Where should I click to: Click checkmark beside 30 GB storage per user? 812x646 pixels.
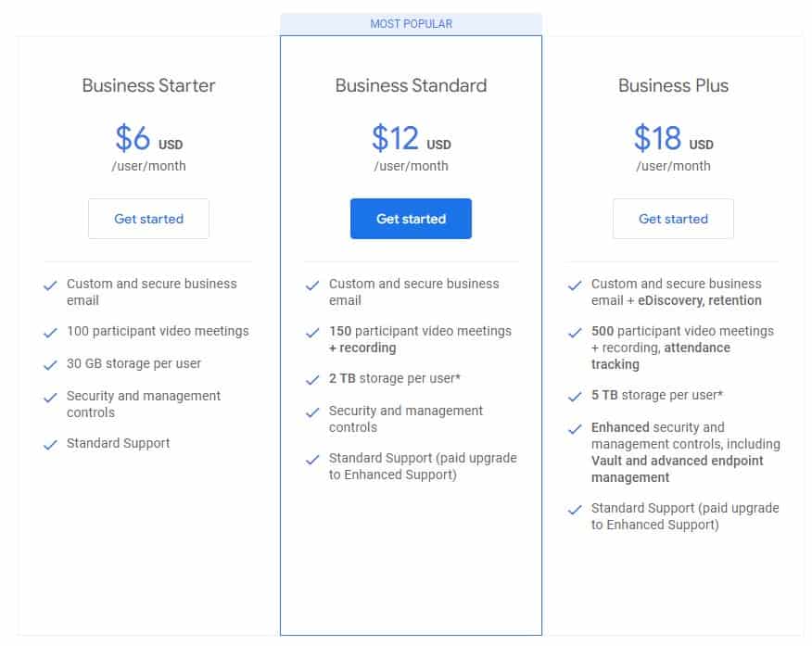pyautogui.click(x=50, y=365)
